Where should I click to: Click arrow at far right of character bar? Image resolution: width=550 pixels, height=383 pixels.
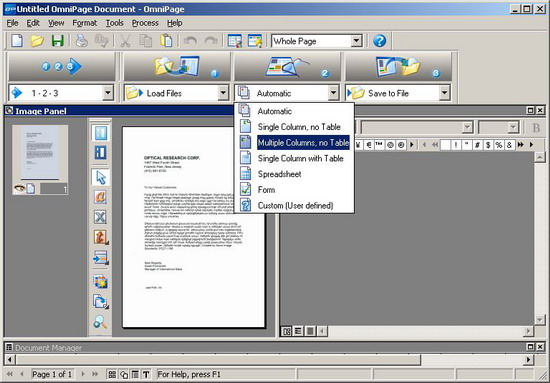[531, 145]
